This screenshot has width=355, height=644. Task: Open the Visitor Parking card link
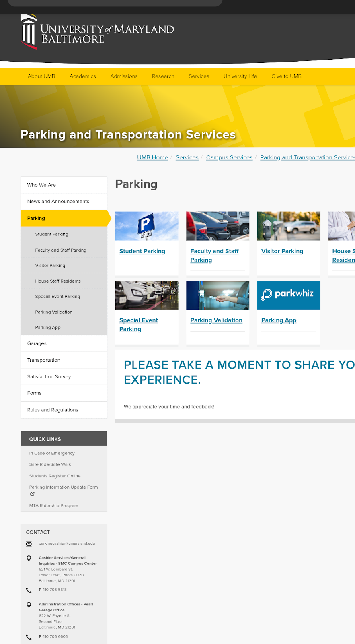tap(282, 251)
